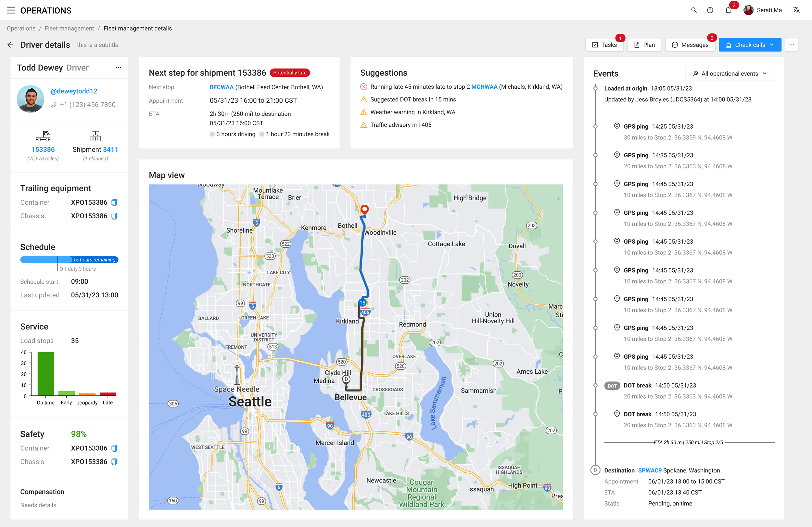
Task: Click the search magnifier icon
Action: [694, 10]
